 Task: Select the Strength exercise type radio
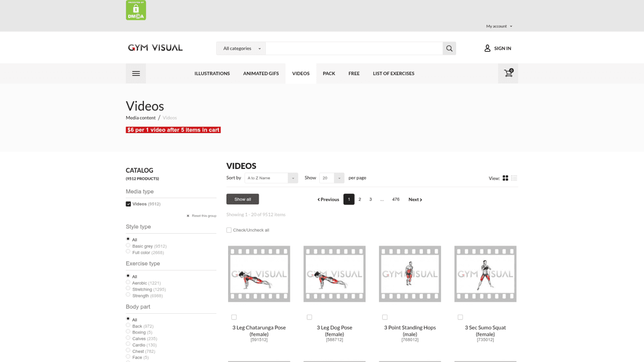click(x=128, y=294)
